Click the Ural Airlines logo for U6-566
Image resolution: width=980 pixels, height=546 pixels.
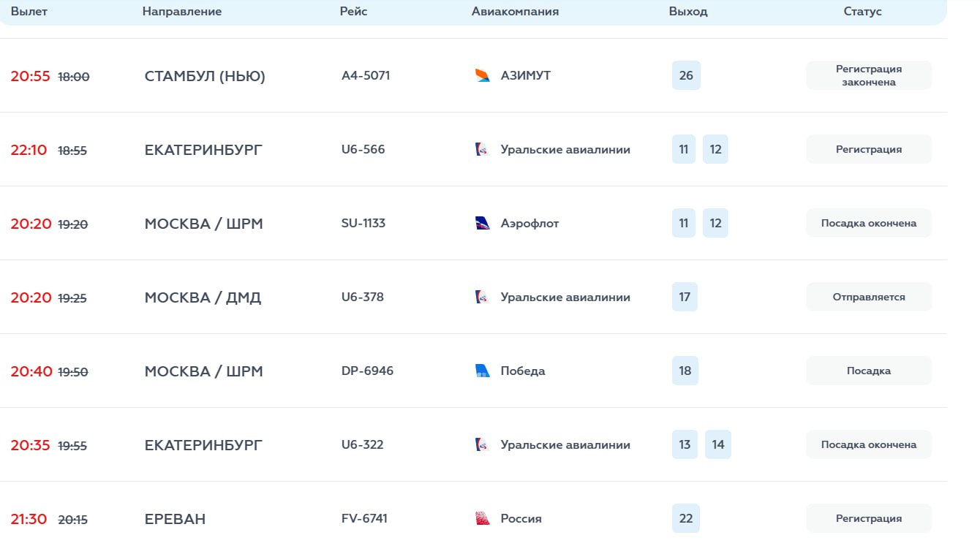(x=483, y=149)
